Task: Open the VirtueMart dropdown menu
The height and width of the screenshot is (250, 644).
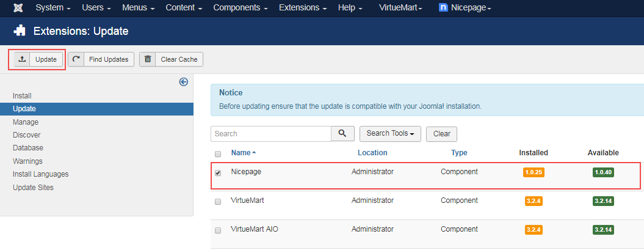Action: point(400,8)
